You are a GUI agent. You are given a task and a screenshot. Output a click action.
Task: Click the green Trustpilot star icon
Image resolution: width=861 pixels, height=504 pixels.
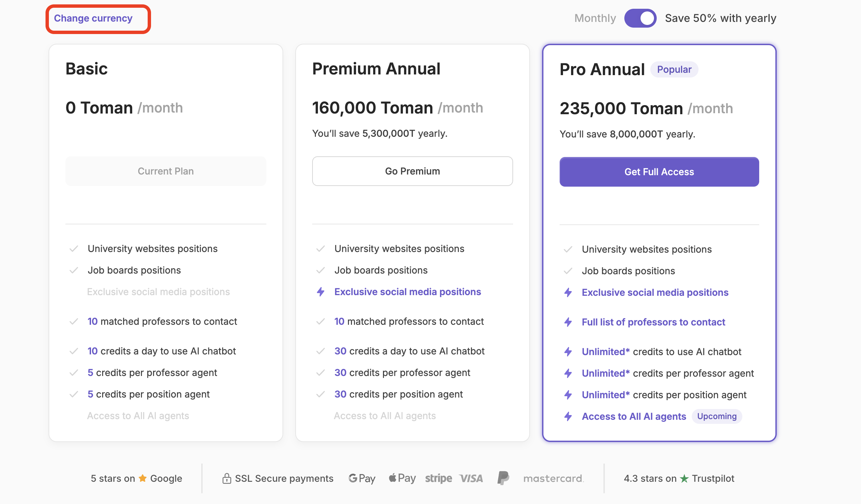[684, 478]
